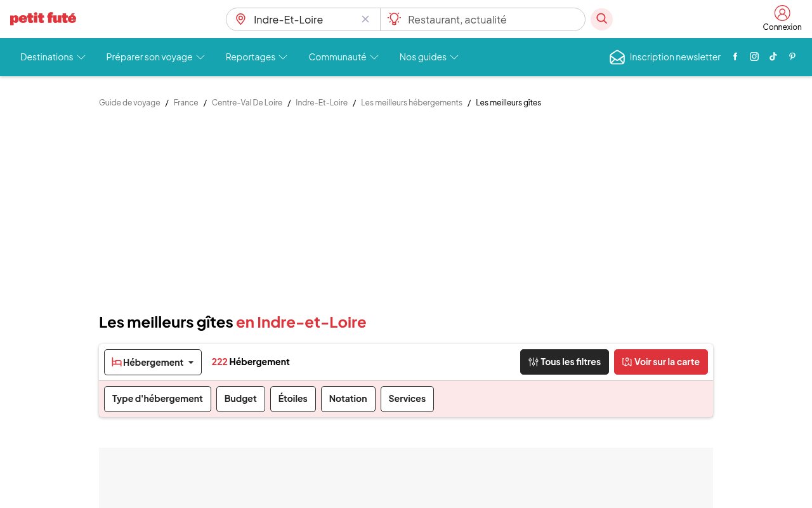Expand the Destinations menu

(x=53, y=57)
